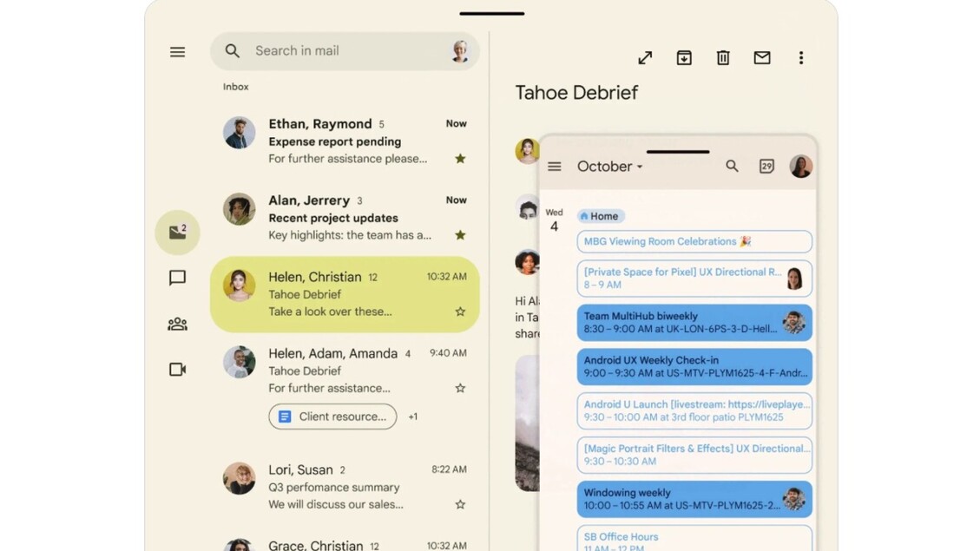Mark the email as unread
This screenshot has width=980, height=551.
[762, 58]
